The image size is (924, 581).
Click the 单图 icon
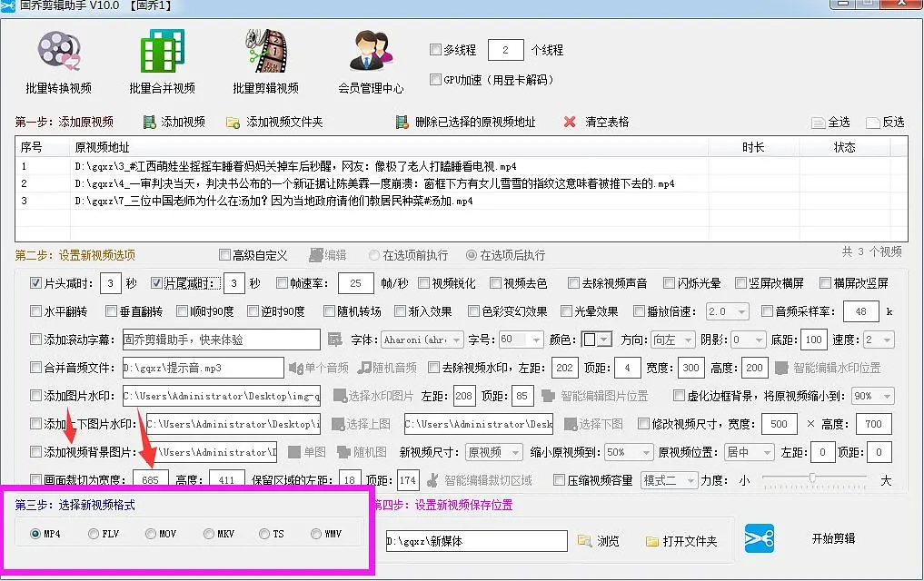point(294,452)
